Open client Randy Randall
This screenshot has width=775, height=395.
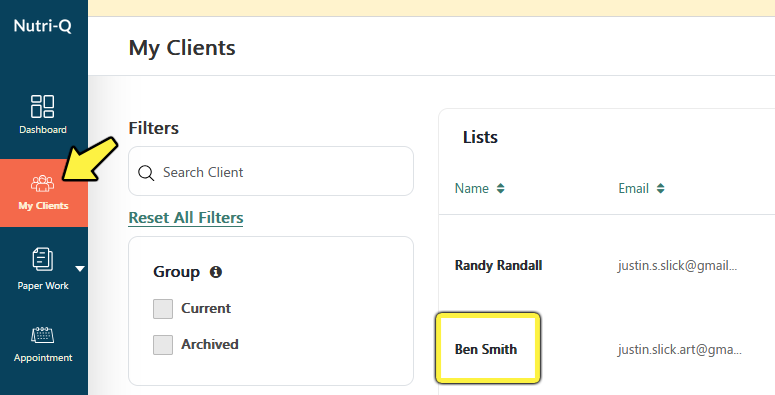(498, 265)
